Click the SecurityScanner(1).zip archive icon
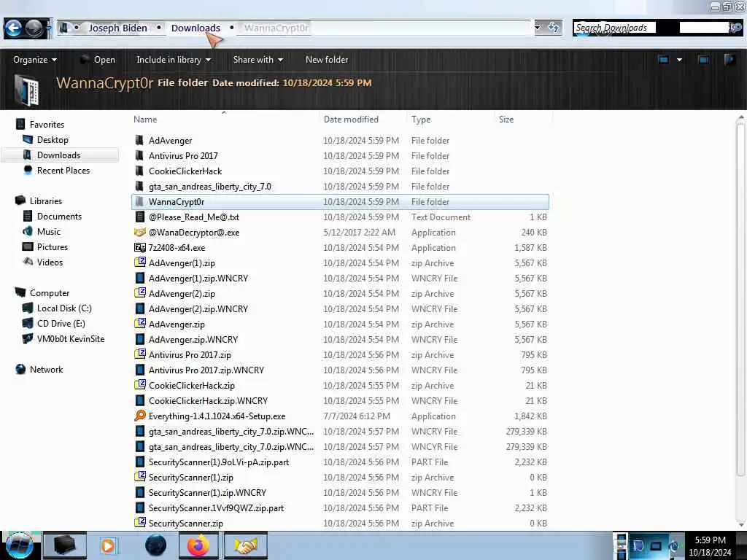 pyautogui.click(x=139, y=477)
